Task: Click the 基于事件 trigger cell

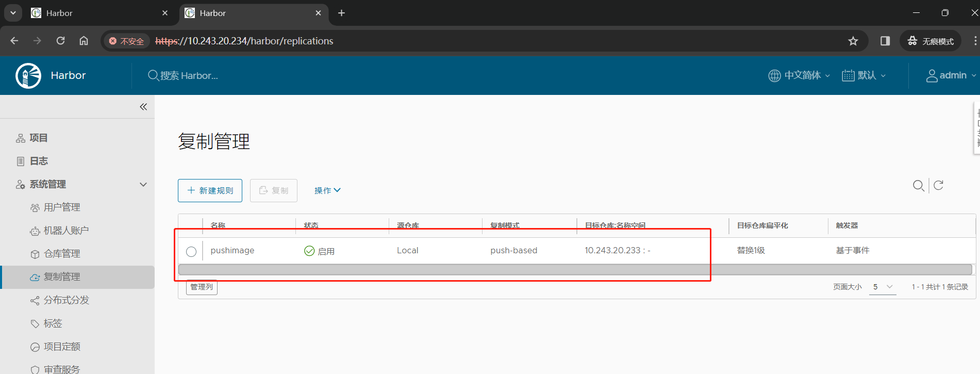Action: (x=853, y=250)
